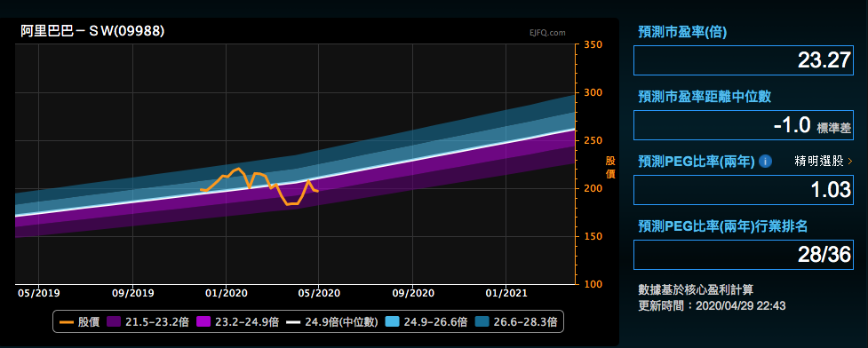Click the 01/2020 axis label
Screen dimensions: 868x348
point(226,292)
